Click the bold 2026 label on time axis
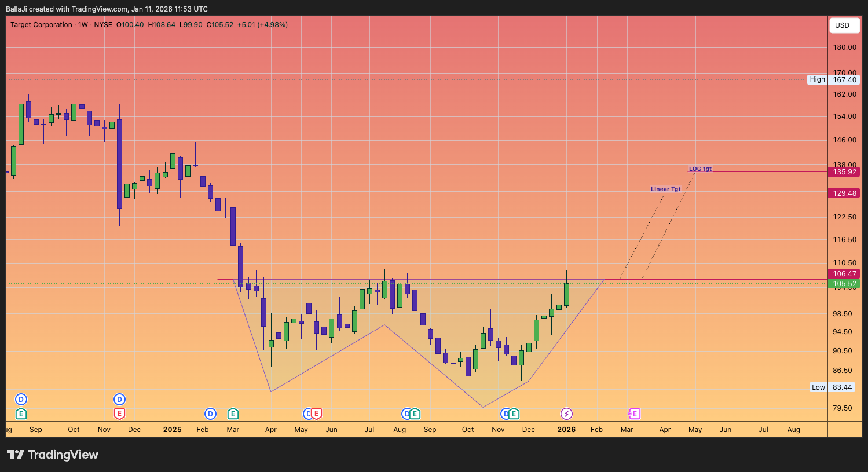 566,430
